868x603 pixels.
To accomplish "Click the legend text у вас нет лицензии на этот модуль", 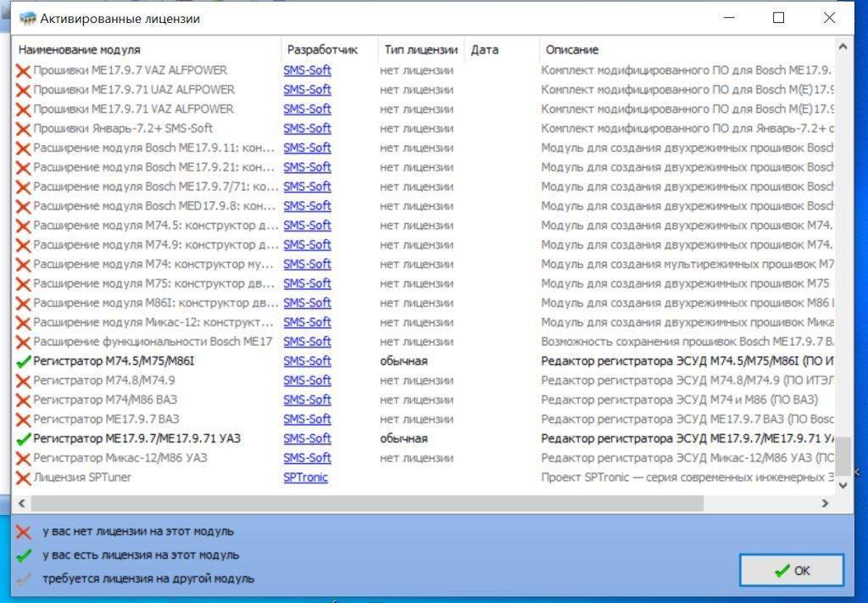I will pyautogui.click(x=138, y=532).
